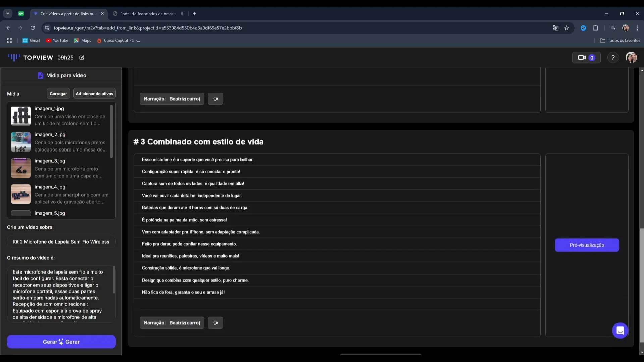The width and height of the screenshot is (644, 362).
Task: Click voice preview icon beside lower Narração
Action: point(215,323)
